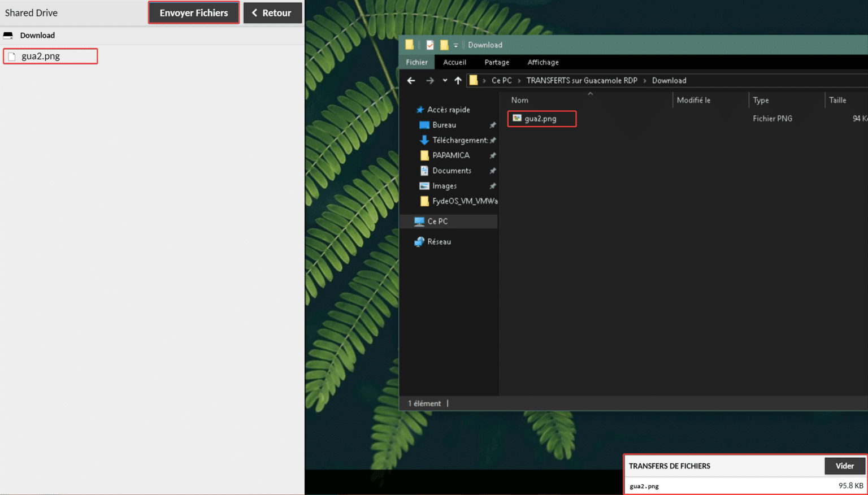Click the Envoyer Fichiers button
The width and height of the screenshot is (868, 495).
click(x=193, y=12)
